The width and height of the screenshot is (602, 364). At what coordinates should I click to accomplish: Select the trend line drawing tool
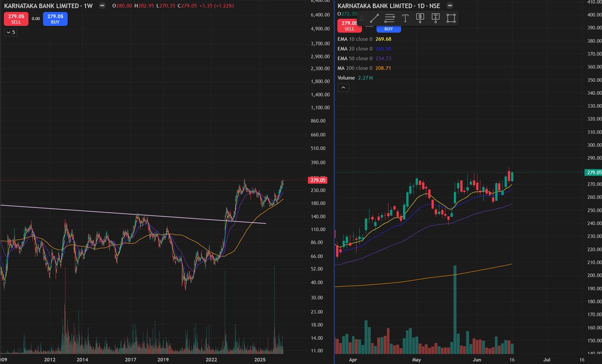374,19
